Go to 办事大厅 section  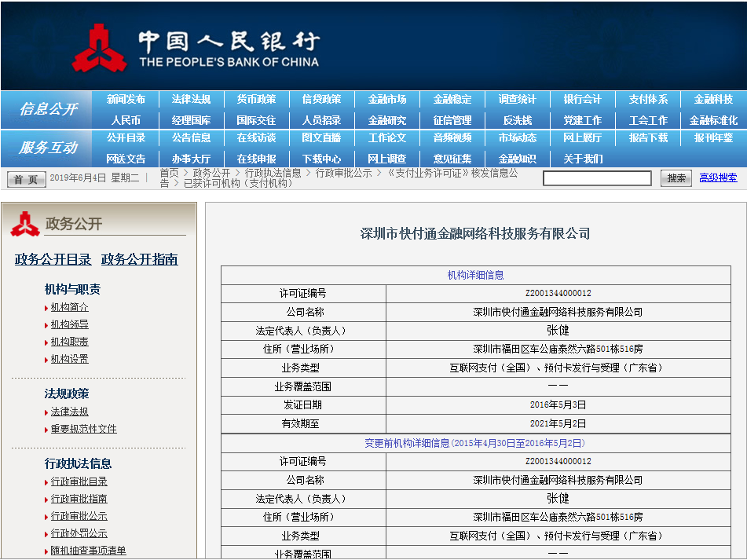click(191, 159)
